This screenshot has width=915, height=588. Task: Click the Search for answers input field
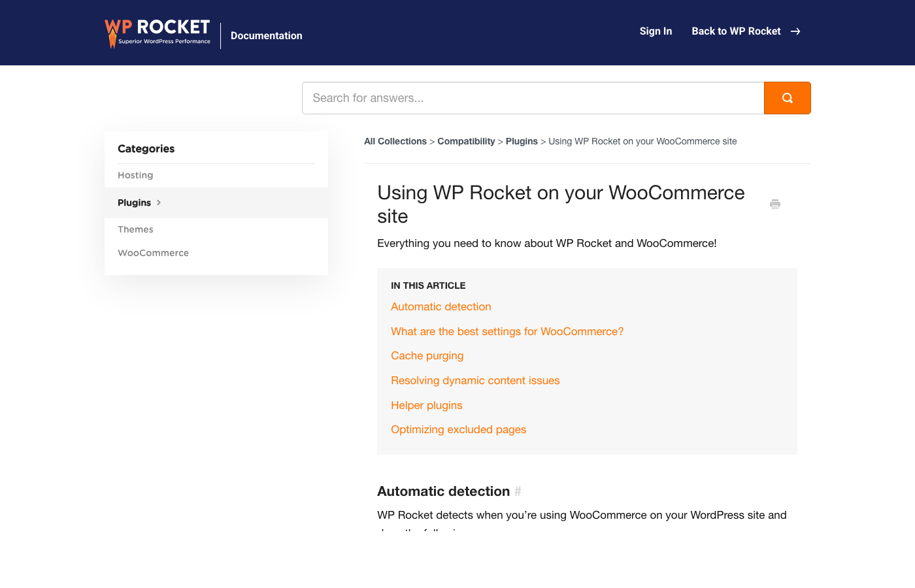click(533, 97)
